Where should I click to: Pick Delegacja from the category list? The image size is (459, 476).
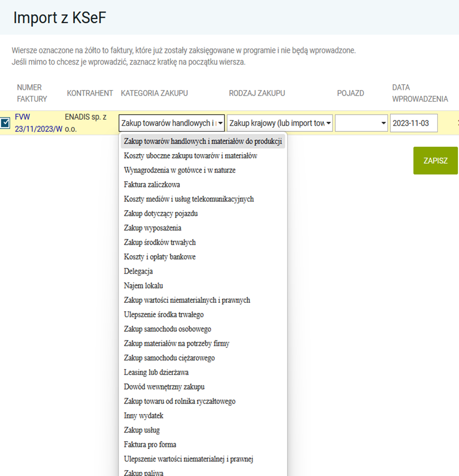(138, 271)
